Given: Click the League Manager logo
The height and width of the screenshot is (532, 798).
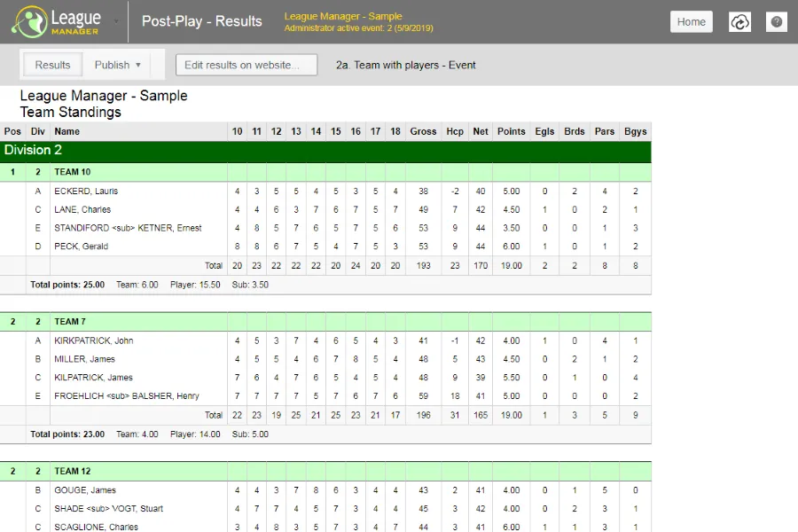Looking at the screenshot, I should pyautogui.click(x=55, y=21).
